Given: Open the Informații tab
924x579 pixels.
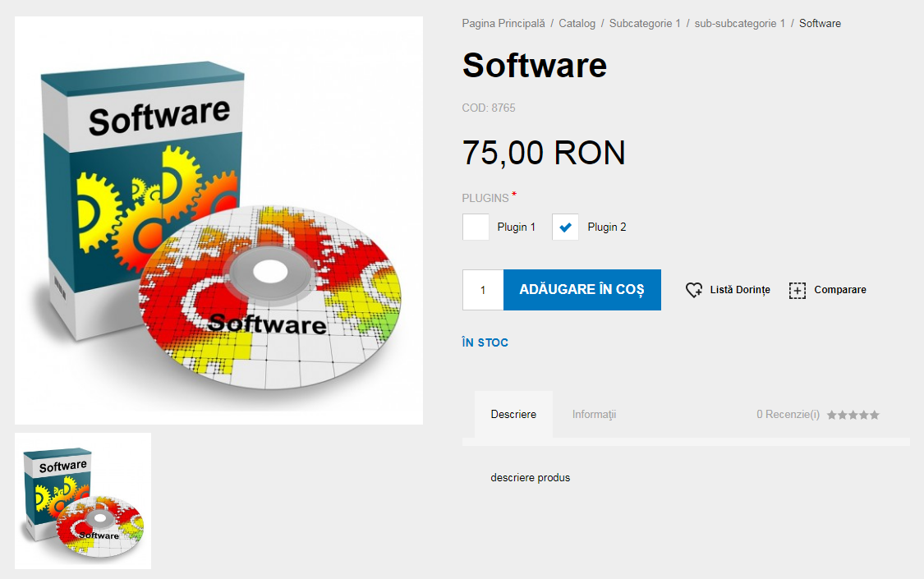Looking at the screenshot, I should tap(594, 414).
